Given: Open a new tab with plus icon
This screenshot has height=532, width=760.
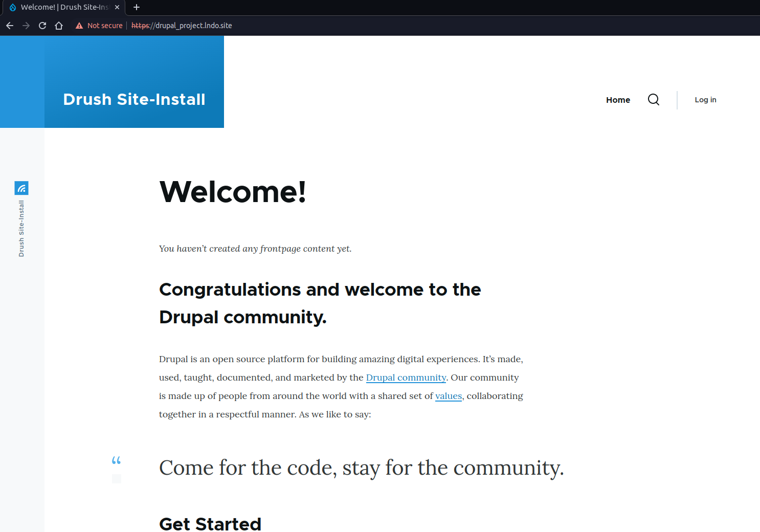Looking at the screenshot, I should point(137,7).
